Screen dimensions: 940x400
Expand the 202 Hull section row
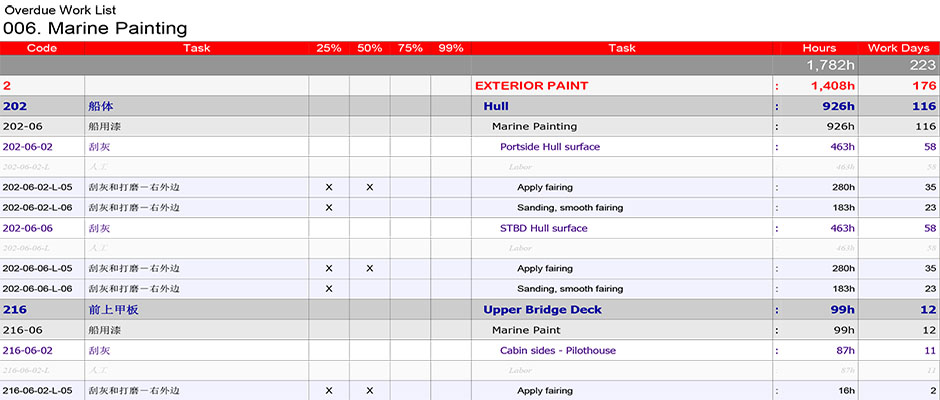(x=470, y=106)
